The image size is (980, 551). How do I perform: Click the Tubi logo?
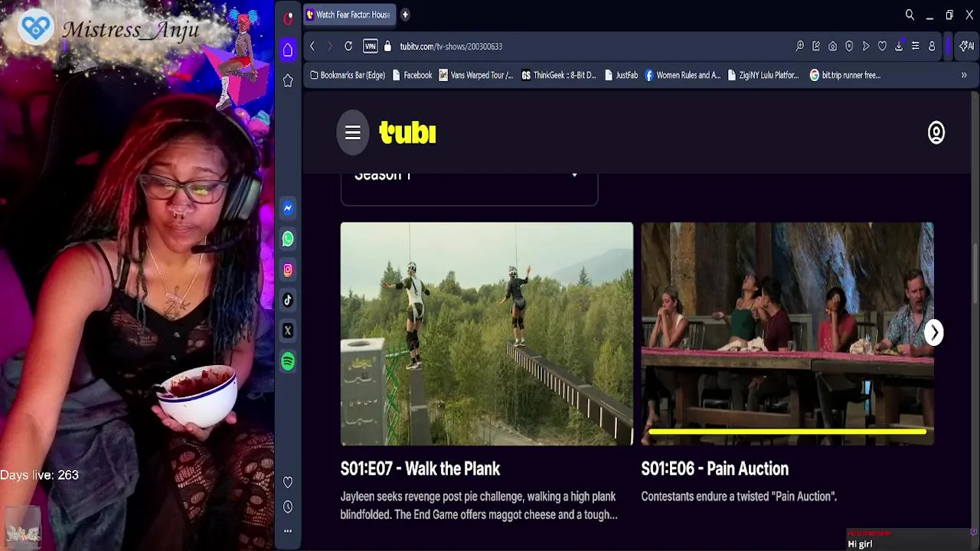coord(407,132)
